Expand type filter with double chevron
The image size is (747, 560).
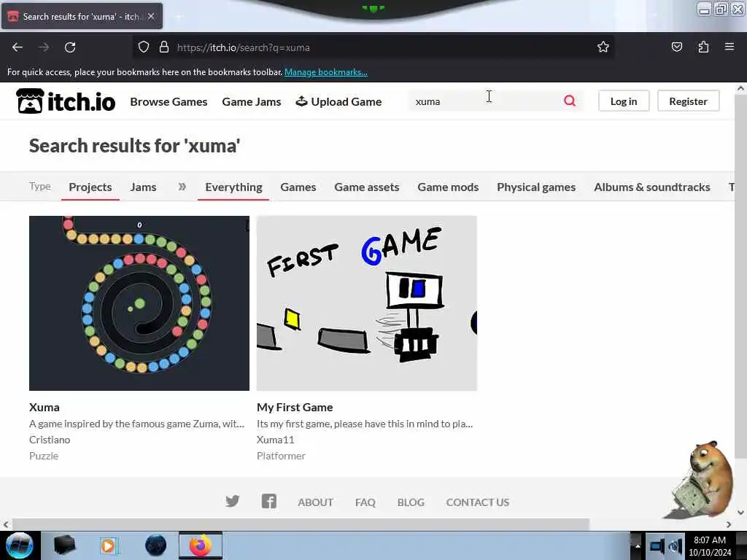[182, 187]
